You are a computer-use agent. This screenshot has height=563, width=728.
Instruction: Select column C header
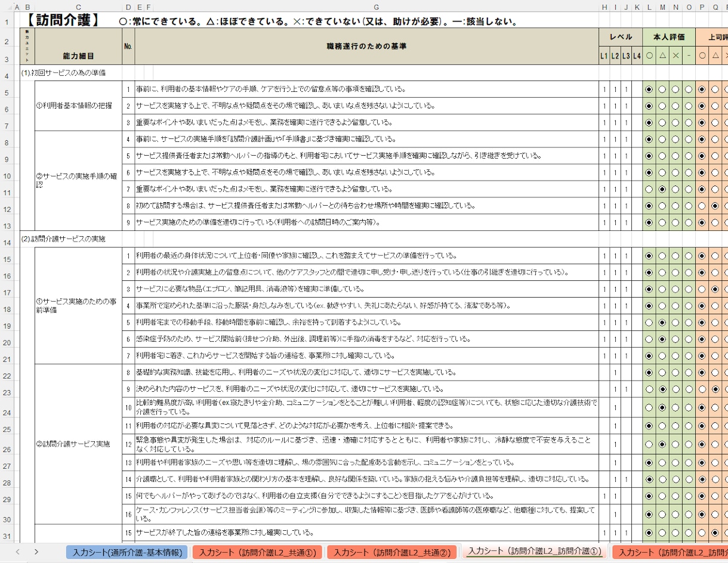pyautogui.click(x=78, y=7)
